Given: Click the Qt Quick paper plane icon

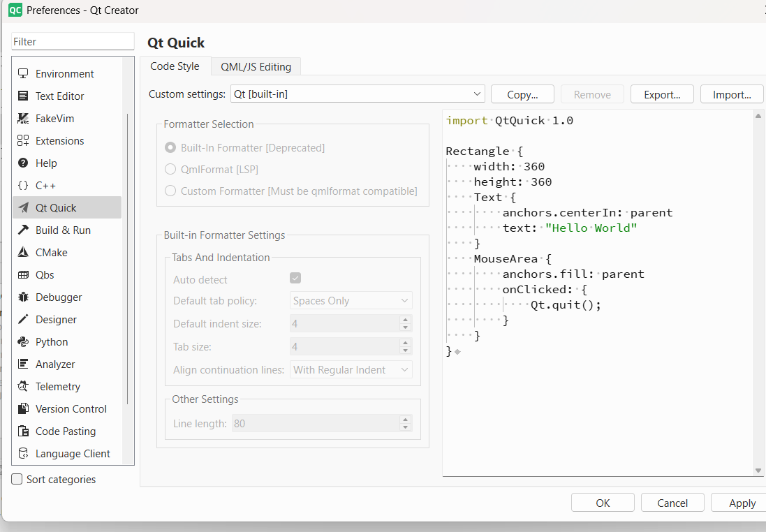Looking at the screenshot, I should pos(23,207).
